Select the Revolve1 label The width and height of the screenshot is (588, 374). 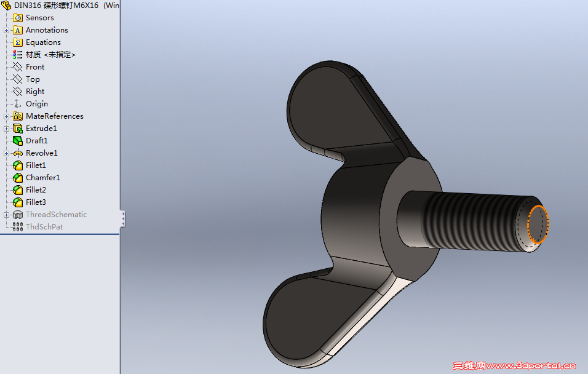coord(42,153)
